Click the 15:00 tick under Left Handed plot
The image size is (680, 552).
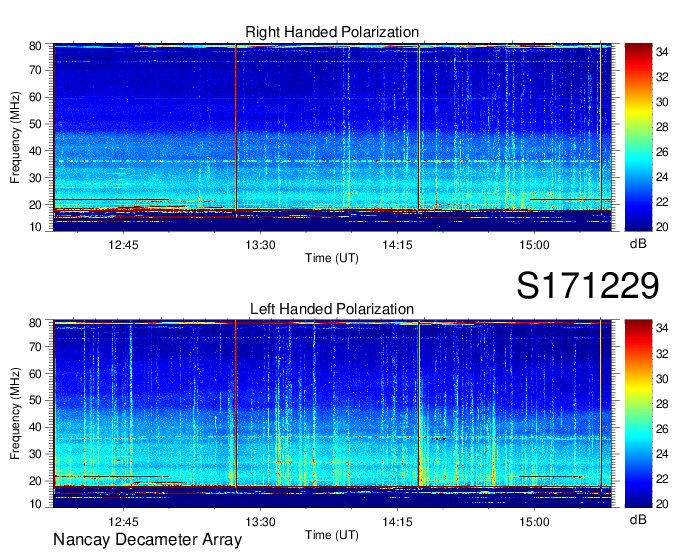[x=534, y=522]
